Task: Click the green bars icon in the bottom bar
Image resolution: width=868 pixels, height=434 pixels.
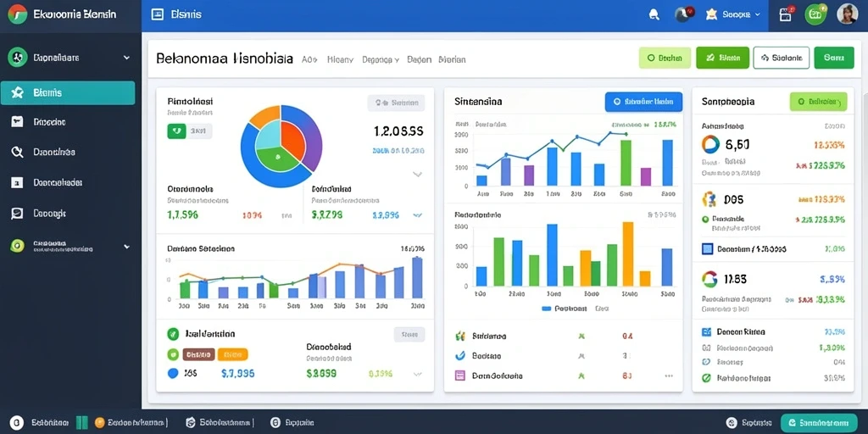Action: [x=81, y=423]
